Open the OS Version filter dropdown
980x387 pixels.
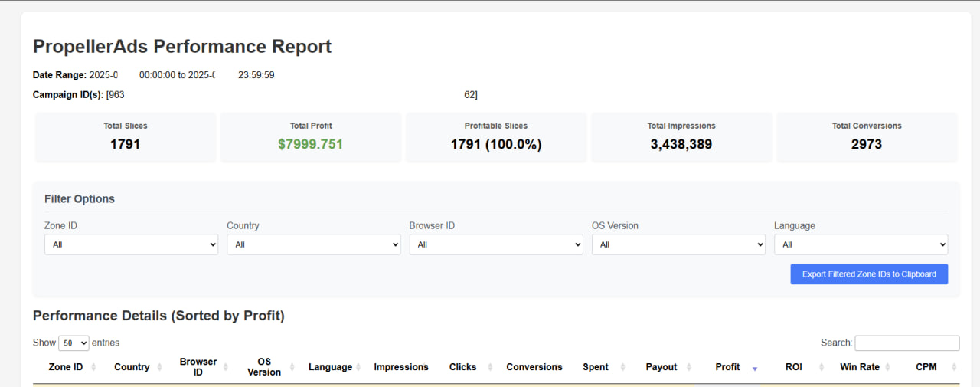pyautogui.click(x=678, y=244)
